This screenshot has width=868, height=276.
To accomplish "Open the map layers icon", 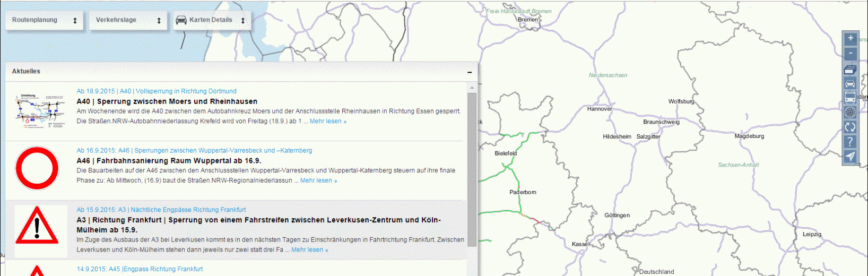I will point(850,70).
